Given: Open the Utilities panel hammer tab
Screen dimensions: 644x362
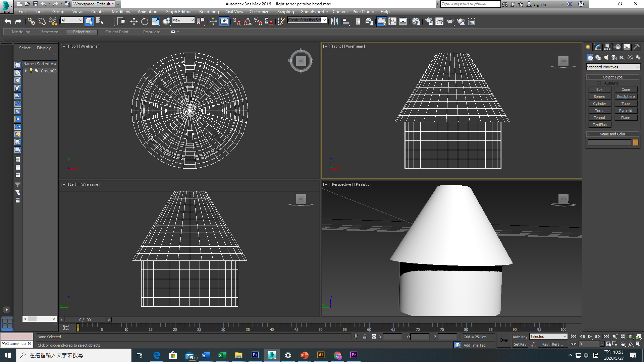Looking at the screenshot, I should [636, 47].
